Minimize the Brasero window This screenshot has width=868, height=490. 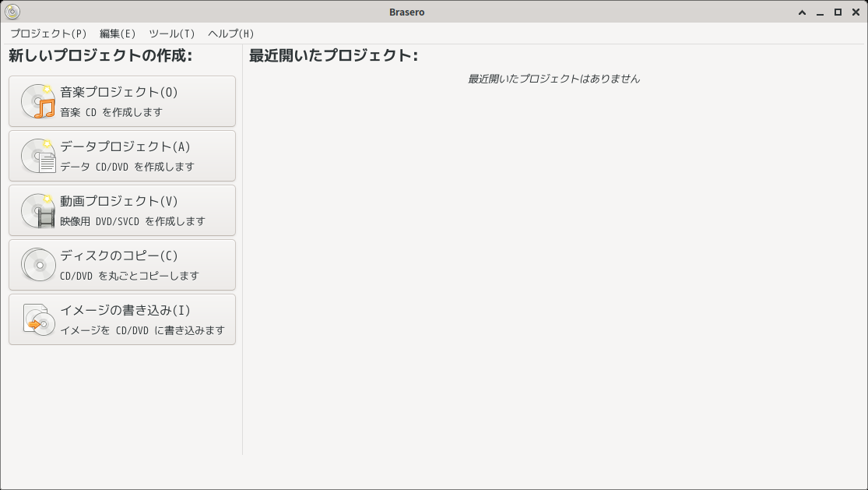(x=820, y=12)
